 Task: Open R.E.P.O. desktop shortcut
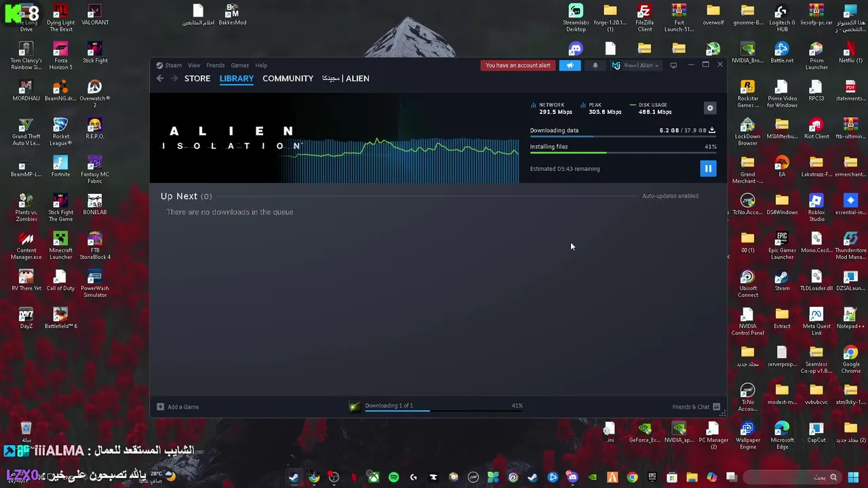coord(95,128)
